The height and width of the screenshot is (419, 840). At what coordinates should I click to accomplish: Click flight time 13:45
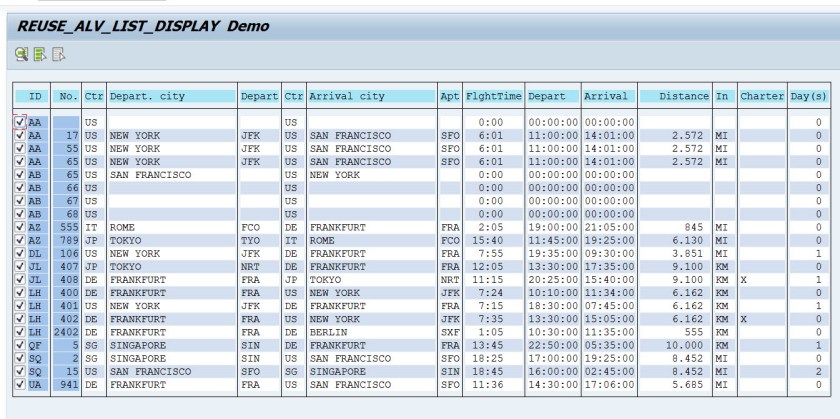488,346
